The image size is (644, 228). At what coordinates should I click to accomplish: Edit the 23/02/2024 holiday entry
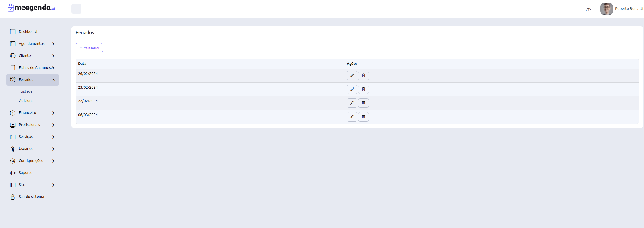coord(352,89)
